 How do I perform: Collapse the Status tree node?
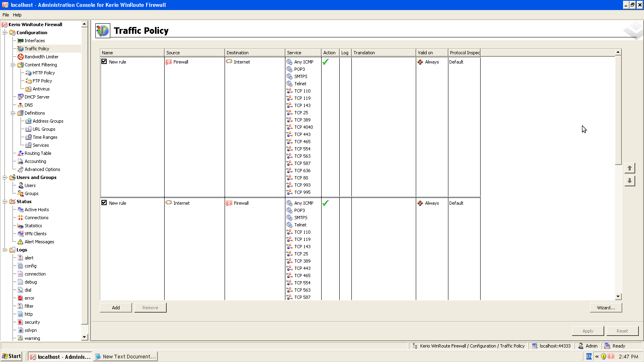coord(5,202)
